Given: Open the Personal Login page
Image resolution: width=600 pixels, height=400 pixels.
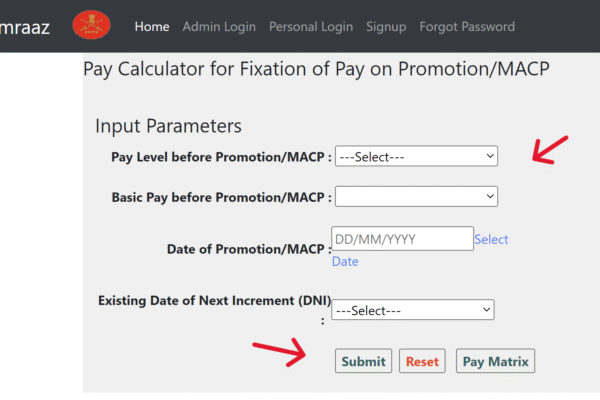Looking at the screenshot, I should click(x=311, y=27).
